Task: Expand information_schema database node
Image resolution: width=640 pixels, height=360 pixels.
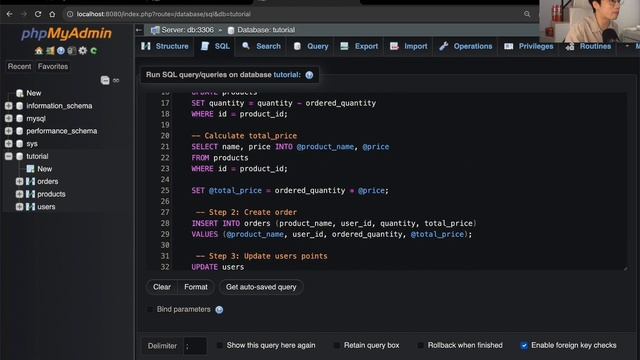Action: point(9,106)
